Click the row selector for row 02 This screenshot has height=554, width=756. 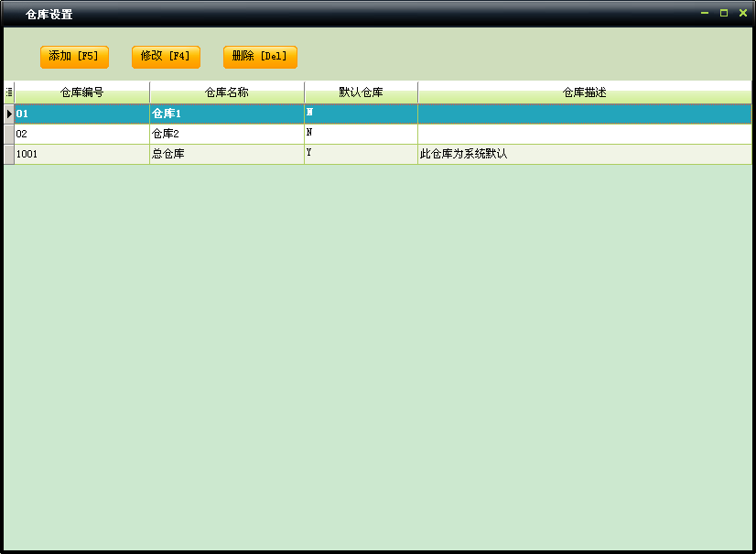click(x=9, y=135)
